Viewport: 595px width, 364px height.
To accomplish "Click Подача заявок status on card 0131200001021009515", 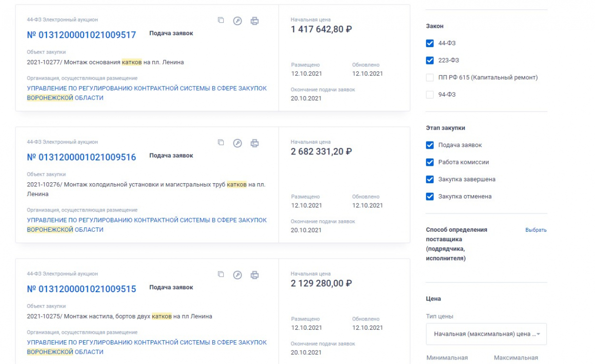I will tap(171, 287).
